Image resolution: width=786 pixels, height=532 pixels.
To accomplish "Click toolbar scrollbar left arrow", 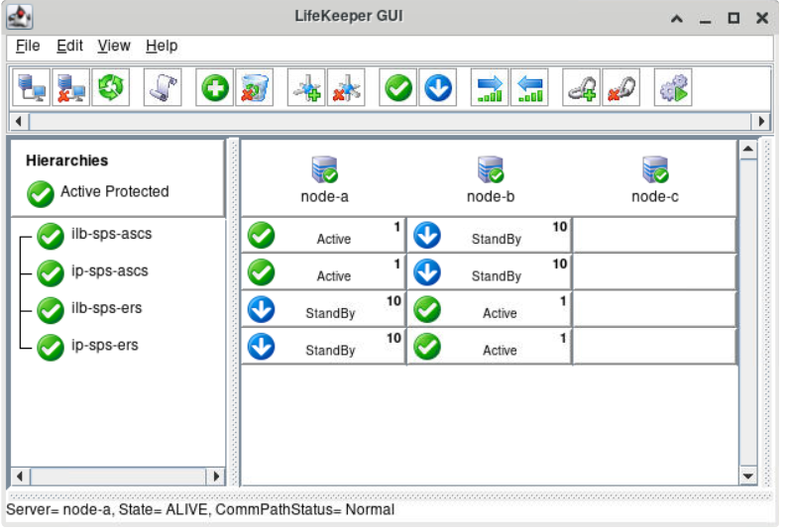I will tap(20, 121).
